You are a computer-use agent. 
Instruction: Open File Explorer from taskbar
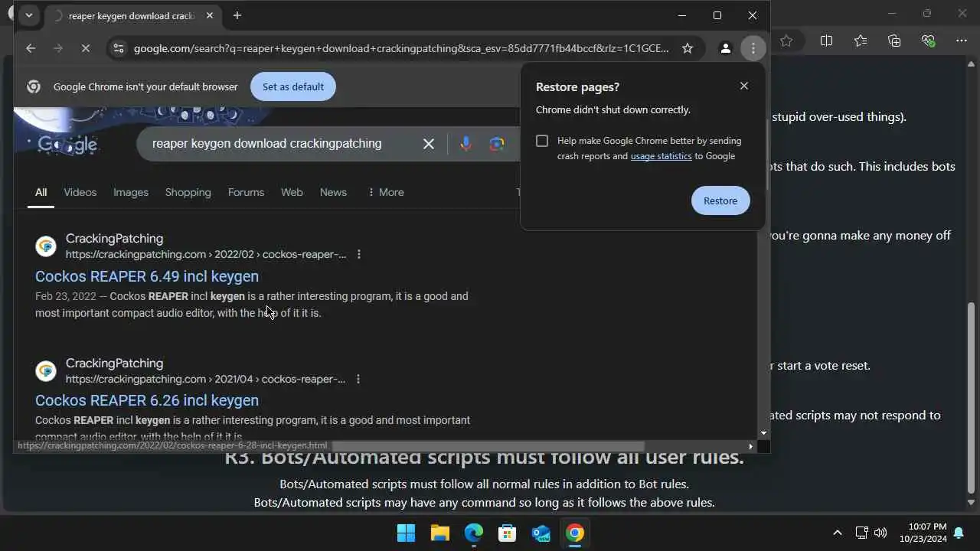click(439, 533)
